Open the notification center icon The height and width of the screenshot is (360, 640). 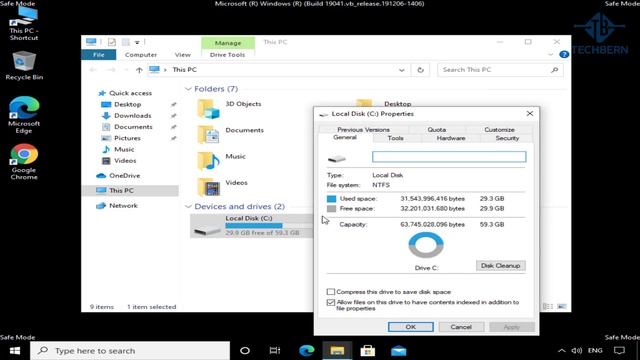(619, 351)
